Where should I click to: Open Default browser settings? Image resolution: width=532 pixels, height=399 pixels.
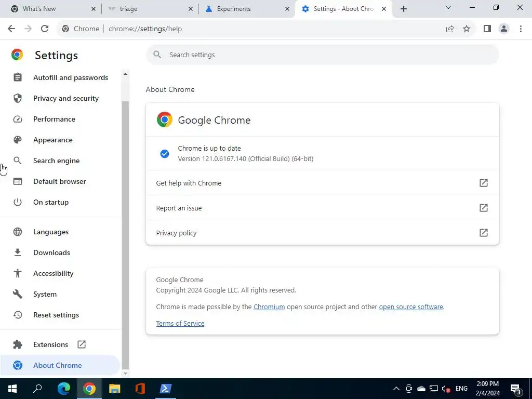60,181
